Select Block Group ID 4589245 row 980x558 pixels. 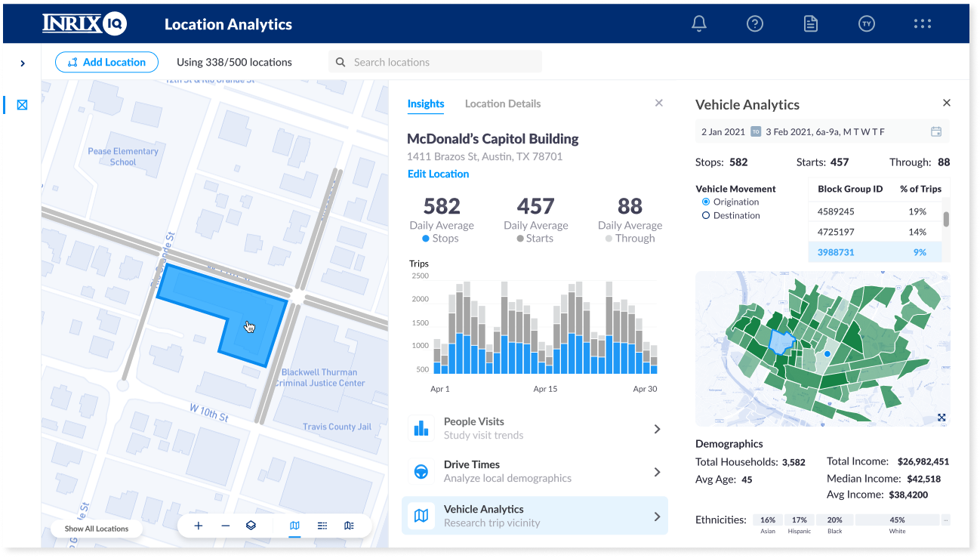[876, 212]
